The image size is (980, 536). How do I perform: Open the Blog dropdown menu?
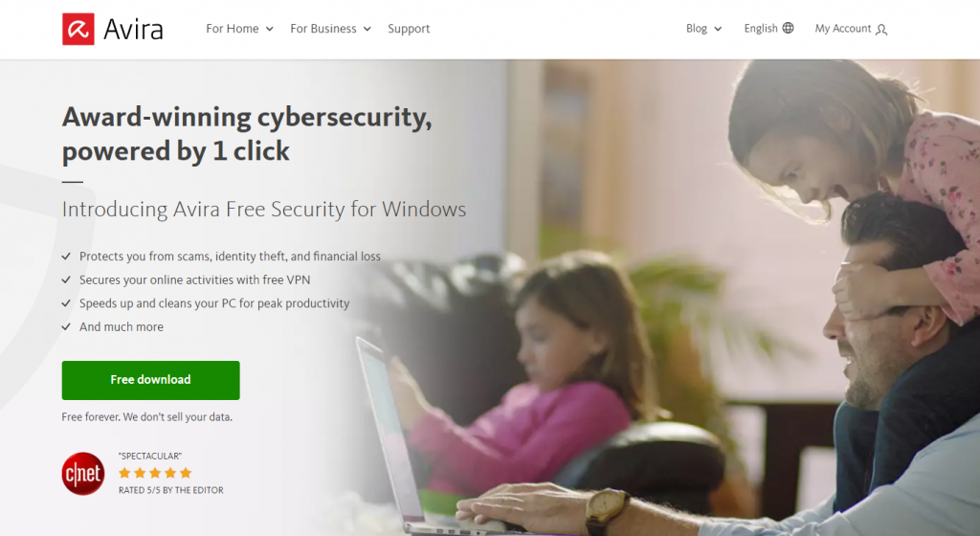(x=703, y=29)
